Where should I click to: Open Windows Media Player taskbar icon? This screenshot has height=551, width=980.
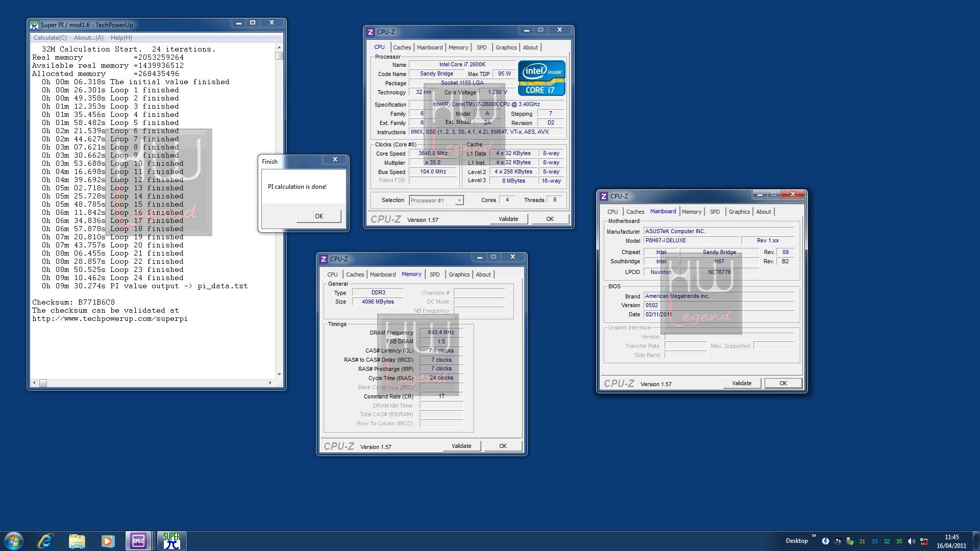coord(108,541)
